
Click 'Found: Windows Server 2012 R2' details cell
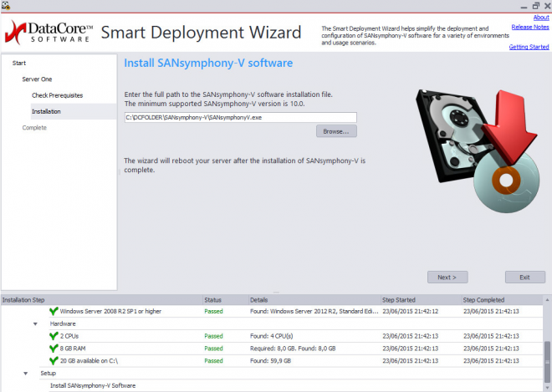[314, 311]
